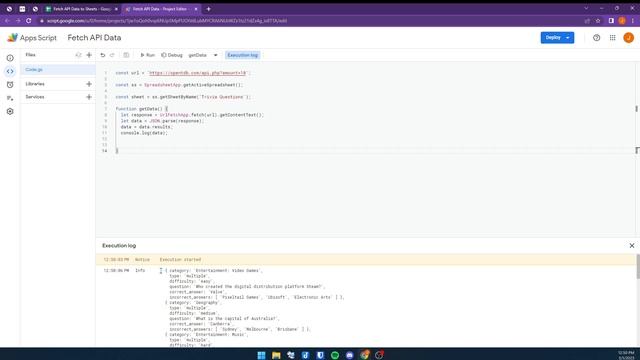Undo the last edit
The height and width of the screenshot is (360, 640).
103,55
